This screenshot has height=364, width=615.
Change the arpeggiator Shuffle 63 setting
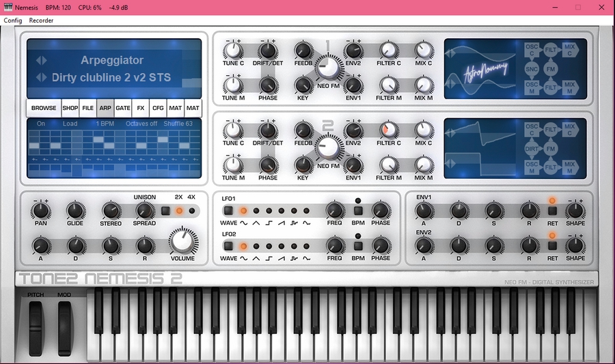pos(178,124)
